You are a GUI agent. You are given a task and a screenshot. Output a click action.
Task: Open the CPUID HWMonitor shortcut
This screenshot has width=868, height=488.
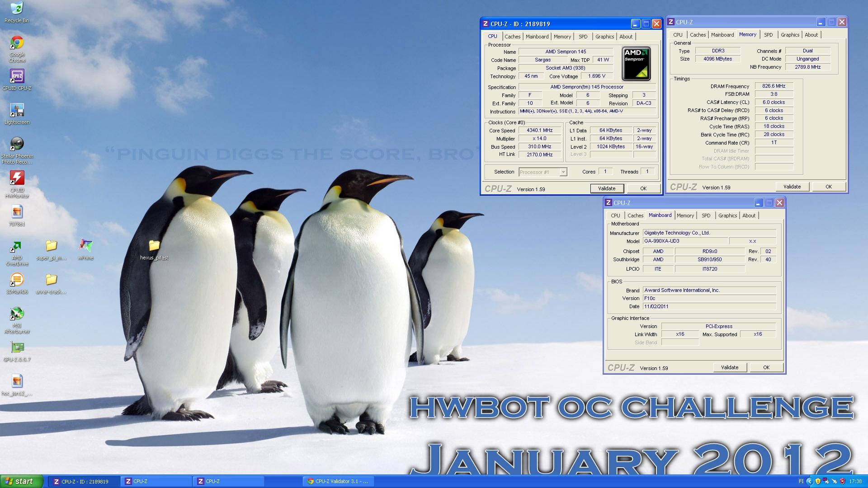pos(17,184)
